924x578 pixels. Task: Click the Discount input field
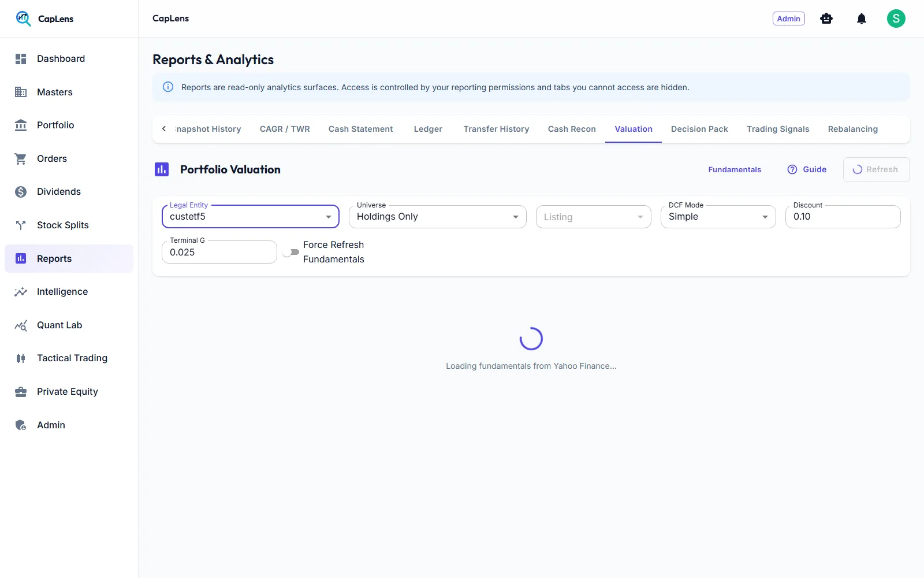(x=843, y=217)
